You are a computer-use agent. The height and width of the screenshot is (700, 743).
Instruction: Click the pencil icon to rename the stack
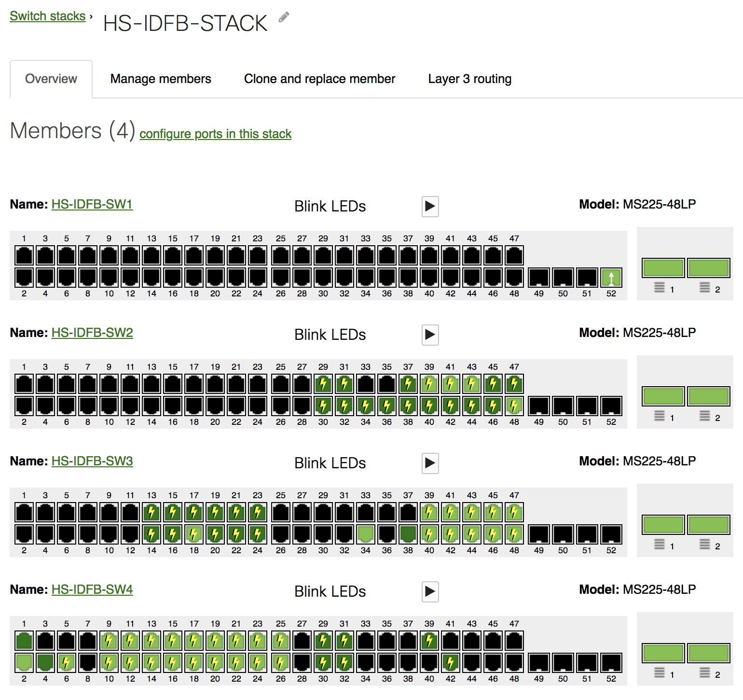[284, 17]
